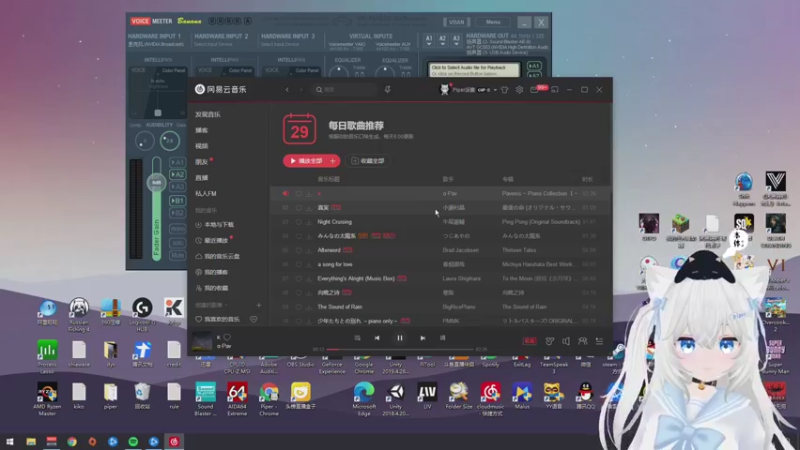Toggle the red sound quality badge
This screenshot has width=800, height=450.
(530, 341)
